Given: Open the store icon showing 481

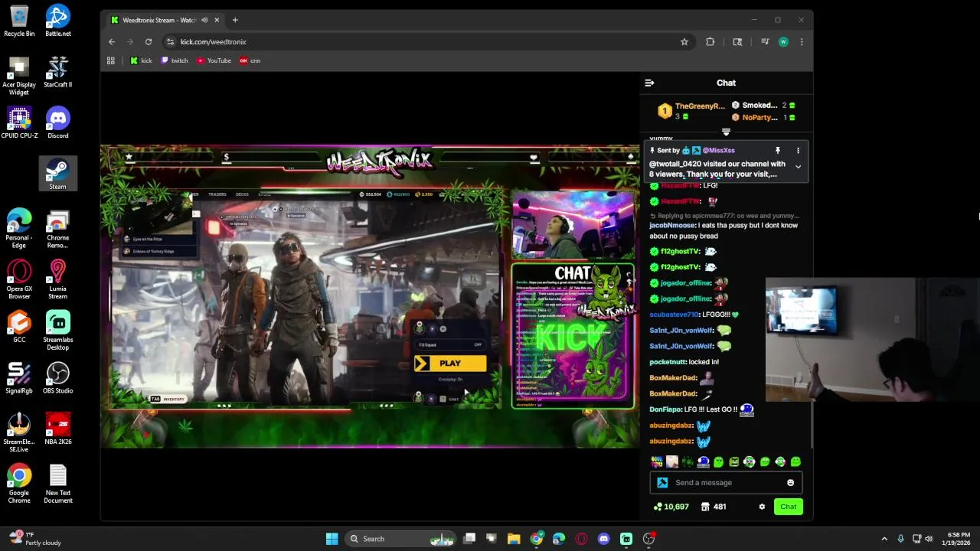Looking at the screenshot, I should [713, 507].
